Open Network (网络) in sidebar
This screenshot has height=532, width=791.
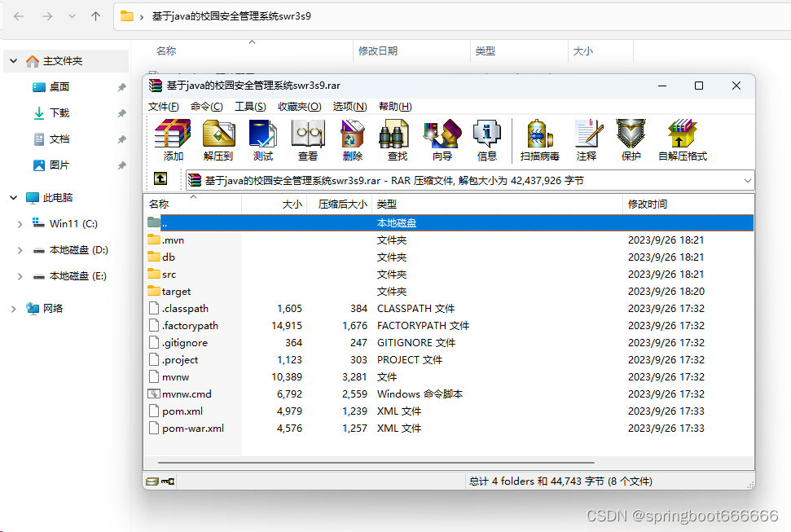pyautogui.click(x=44, y=309)
